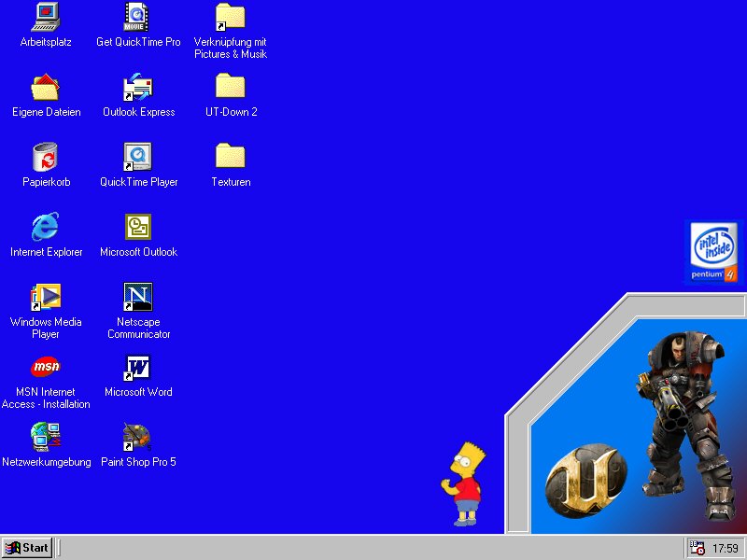Click the 17:59 clock in the tray
Screen dimensions: 747x560
point(726,549)
